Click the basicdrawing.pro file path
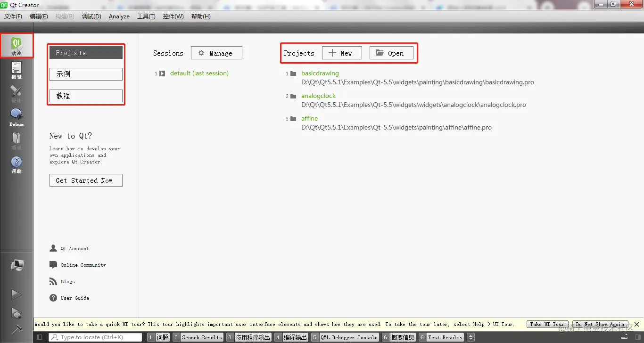The width and height of the screenshot is (644, 343). point(418,82)
